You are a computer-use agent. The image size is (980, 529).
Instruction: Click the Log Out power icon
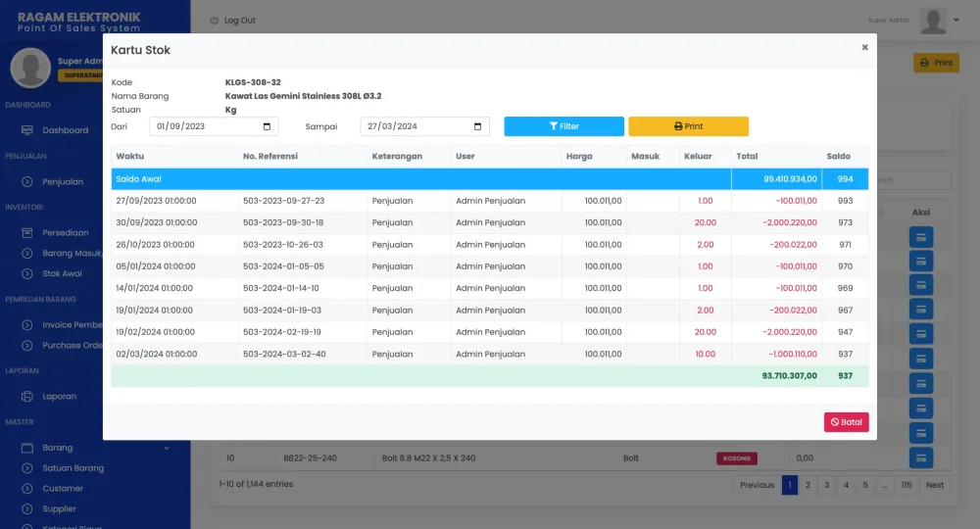tap(215, 21)
